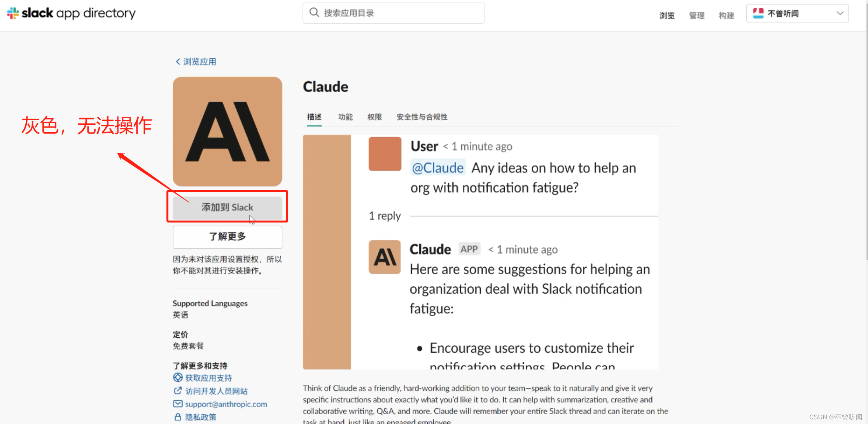Viewport: 868px width, 424px height.
Task: Click the 添加到 Slack button
Action: pyautogui.click(x=227, y=207)
